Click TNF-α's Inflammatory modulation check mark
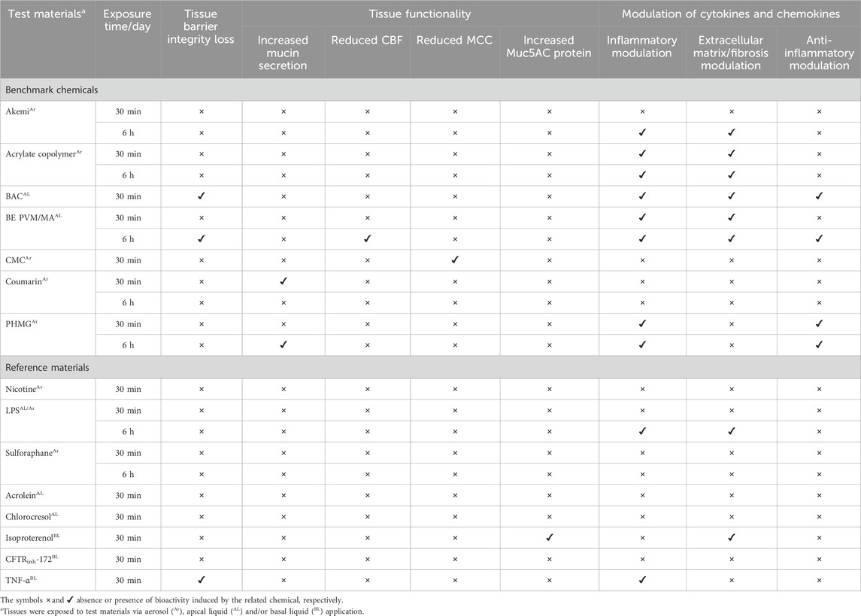861x616 pixels. click(642, 580)
